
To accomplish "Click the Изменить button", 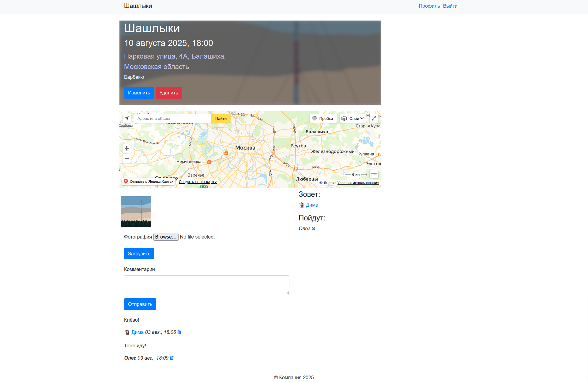I will tap(139, 93).
